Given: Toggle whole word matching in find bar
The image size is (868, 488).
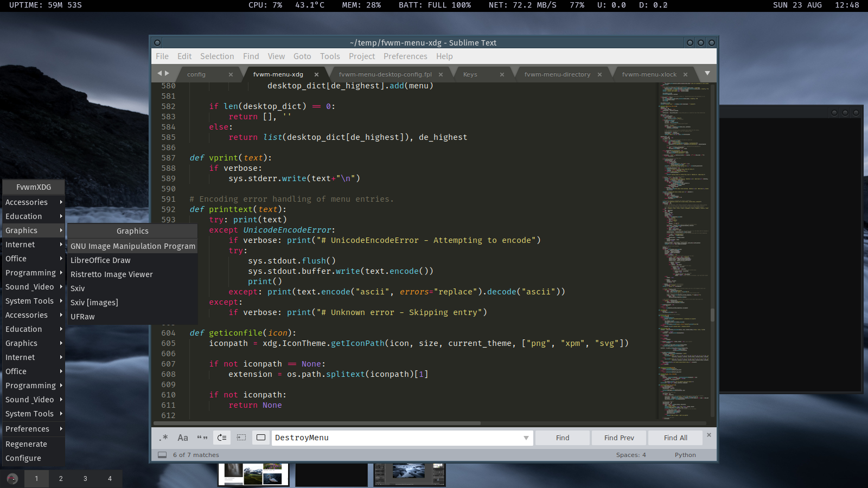Looking at the screenshot, I should click(x=202, y=438).
